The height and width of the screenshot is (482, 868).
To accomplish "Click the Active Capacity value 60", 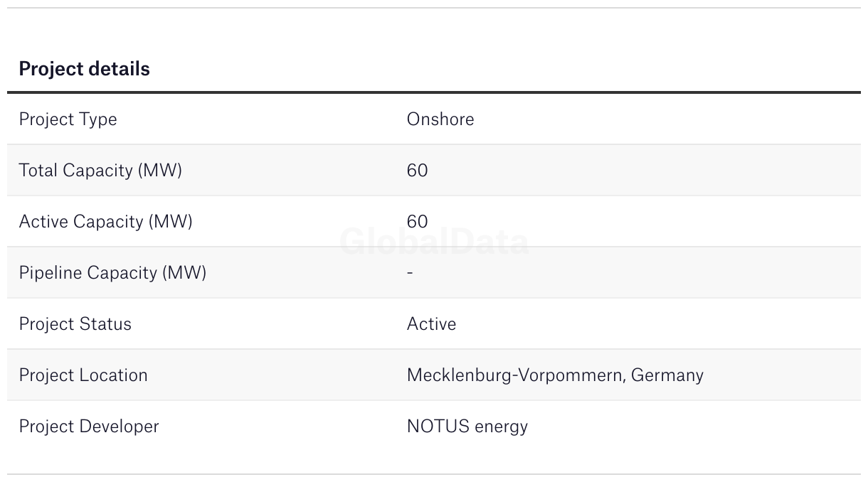I will click(x=417, y=222).
